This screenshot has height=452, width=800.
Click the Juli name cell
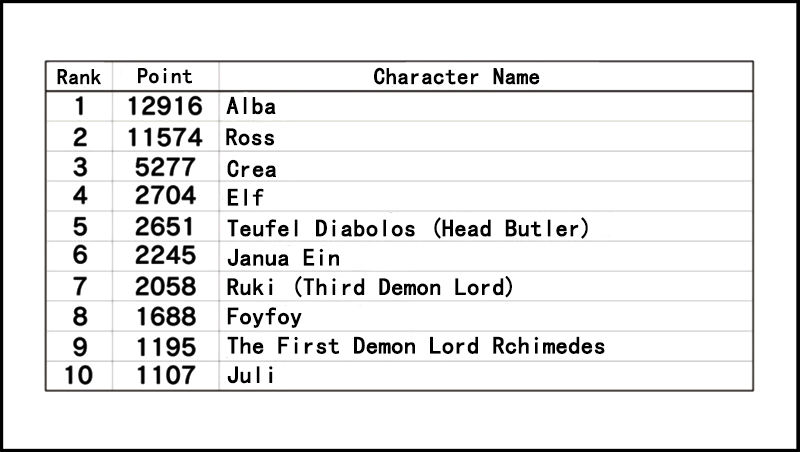[250, 377]
